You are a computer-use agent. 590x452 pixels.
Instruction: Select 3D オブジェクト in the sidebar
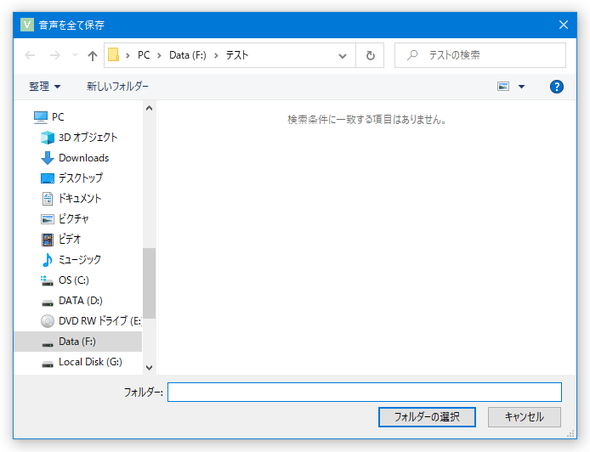coord(88,137)
